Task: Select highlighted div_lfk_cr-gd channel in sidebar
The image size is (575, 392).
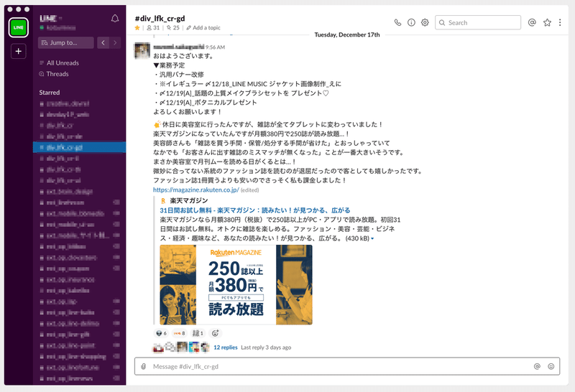Action: (80, 147)
